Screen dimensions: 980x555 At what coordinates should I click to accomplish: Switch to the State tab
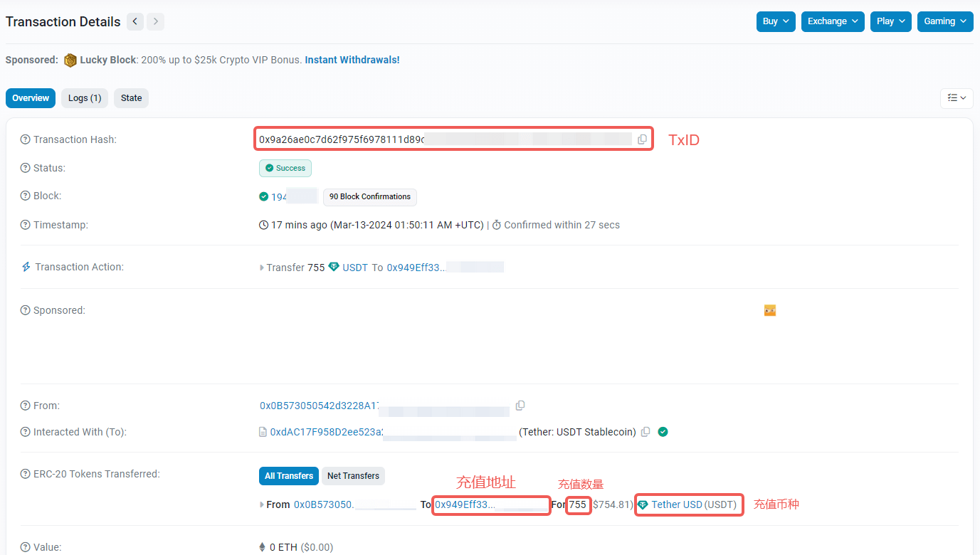pyautogui.click(x=131, y=98)
